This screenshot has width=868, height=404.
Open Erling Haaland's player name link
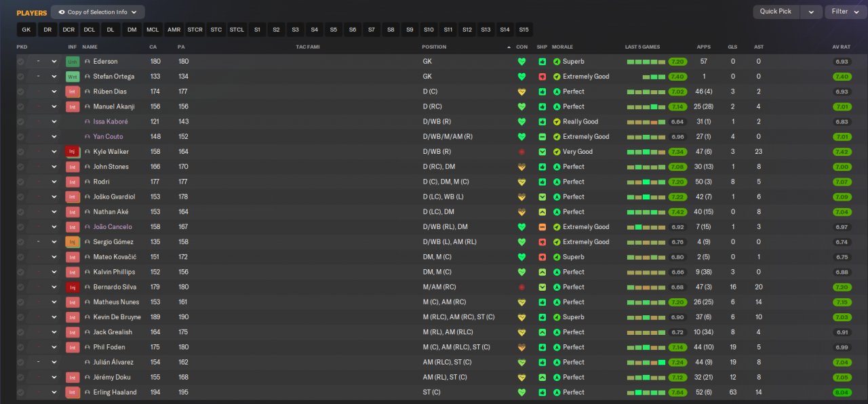pos(115,392)
